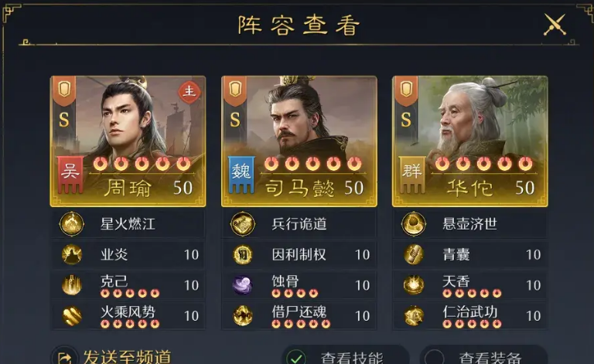The height and width of the screenshot is (364, 594).
Task: Tap the purple 蚀骨 skill icon
Action: (x=243, y=285)
